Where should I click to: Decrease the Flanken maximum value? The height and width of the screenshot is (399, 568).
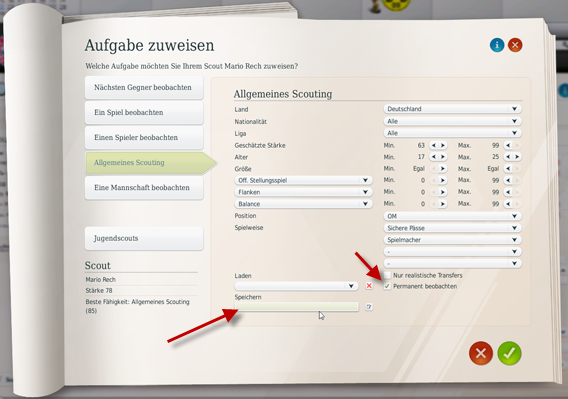point(508,192)
